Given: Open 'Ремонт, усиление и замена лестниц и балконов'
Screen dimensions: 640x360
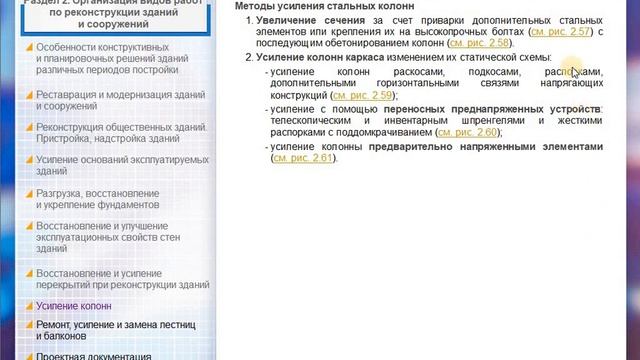Looking at the screenshot, I should (x=116, y=331).
